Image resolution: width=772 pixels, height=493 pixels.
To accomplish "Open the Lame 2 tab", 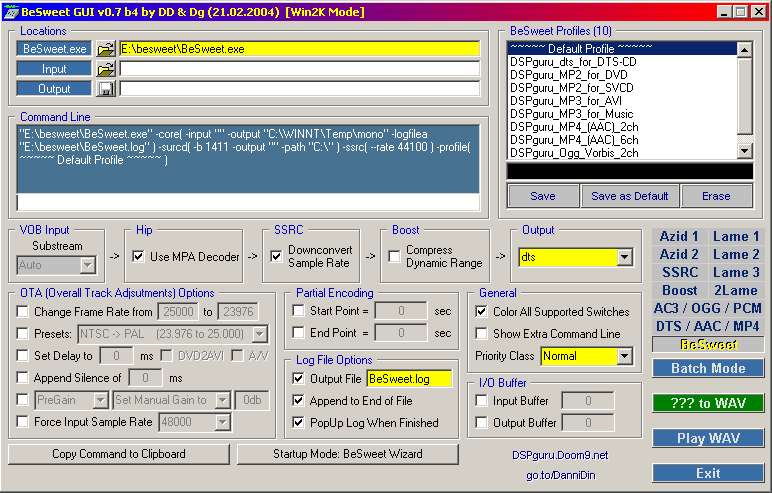I will pyautogui.click(x=736, y=254).
